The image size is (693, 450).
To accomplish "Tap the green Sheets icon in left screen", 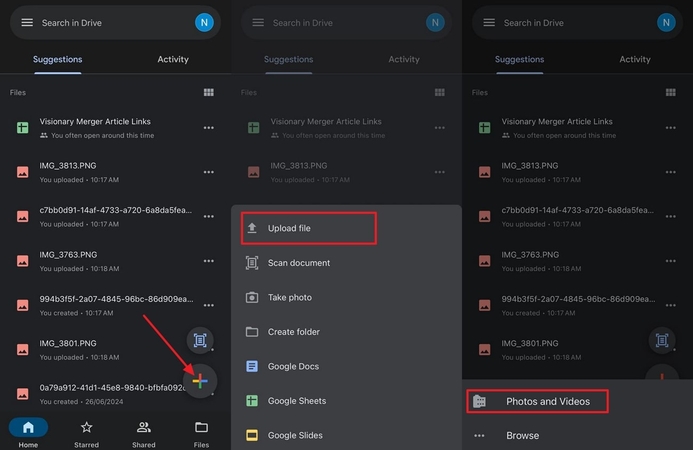I will pyautogui.click(x=23, y=128).
